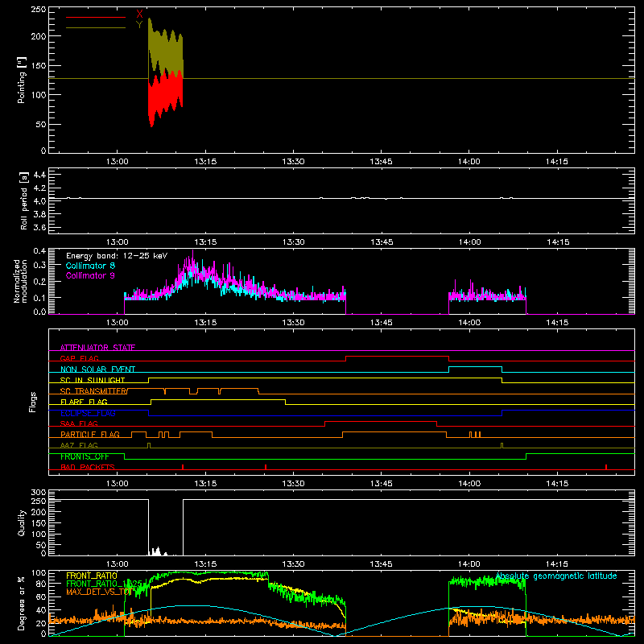Click the Normalized modulation axis title
The height and width of the screenshot is (644, 644).
(x=20, y=281)
